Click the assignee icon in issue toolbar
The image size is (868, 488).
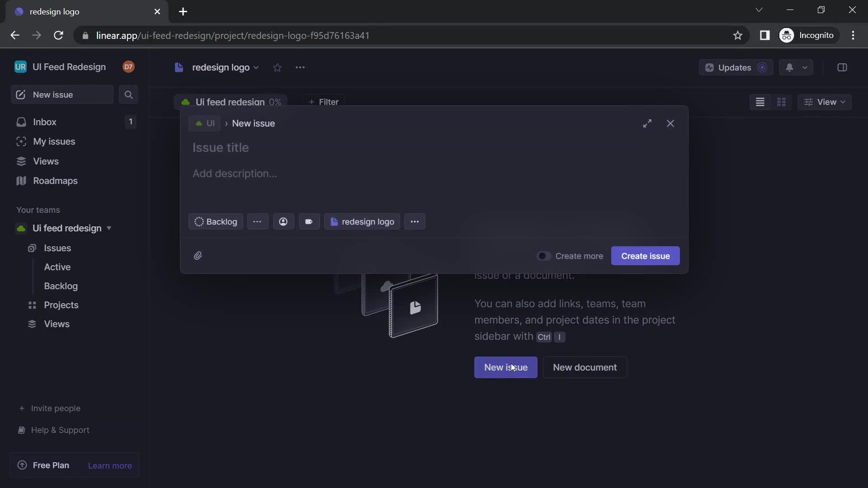283,221
